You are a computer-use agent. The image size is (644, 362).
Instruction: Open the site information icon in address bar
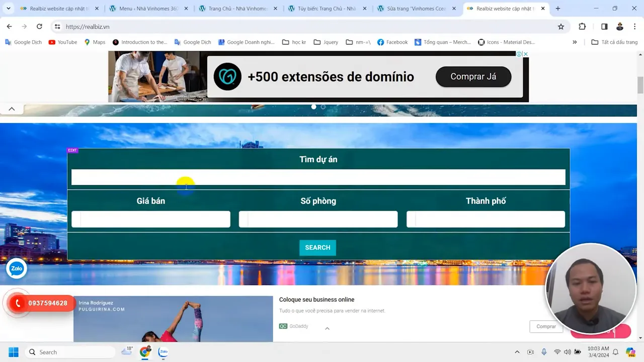coord(57,27)
